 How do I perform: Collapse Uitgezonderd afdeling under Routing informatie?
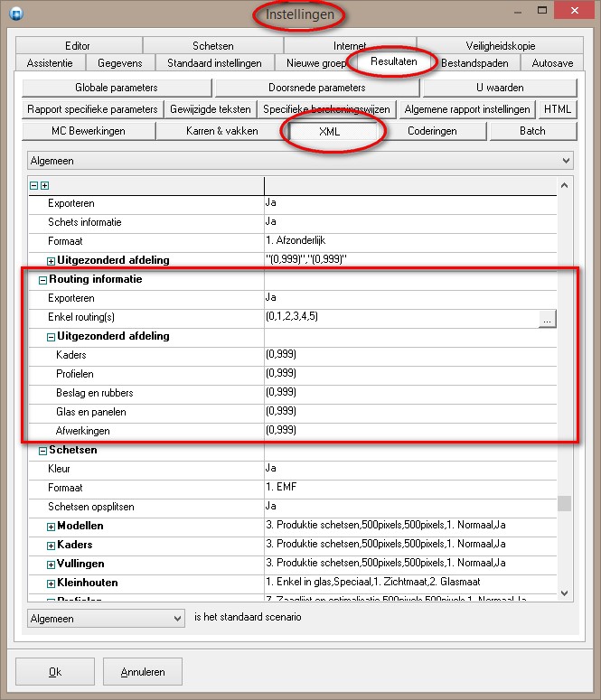click(x=51, y=337)
